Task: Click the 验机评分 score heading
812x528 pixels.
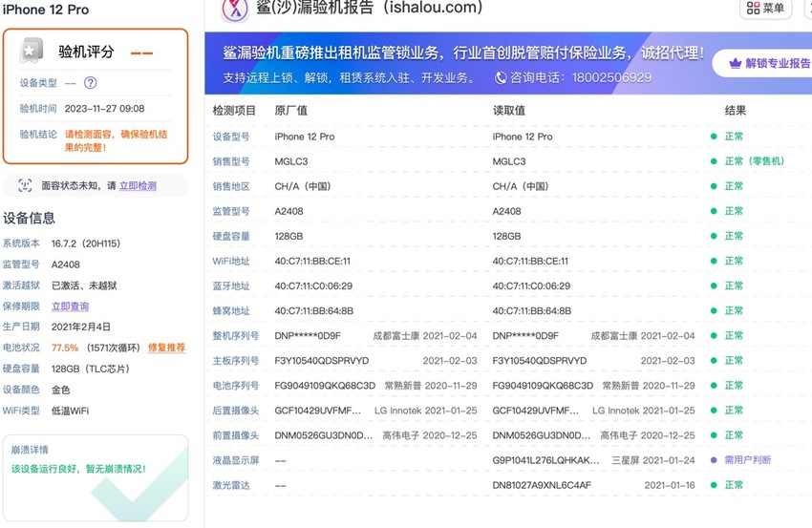Action: 86,52
